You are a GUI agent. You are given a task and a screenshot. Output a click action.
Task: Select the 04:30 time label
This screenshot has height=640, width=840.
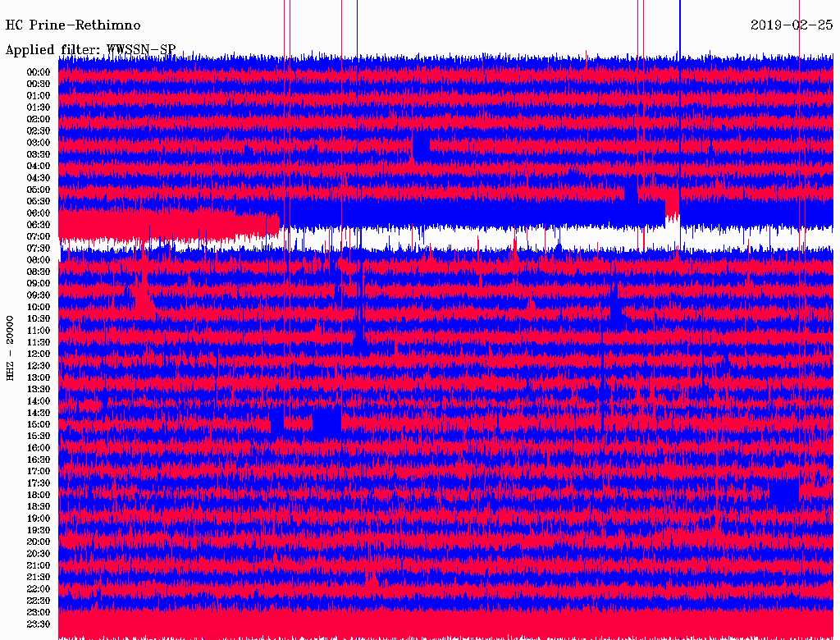coord(39,178)
